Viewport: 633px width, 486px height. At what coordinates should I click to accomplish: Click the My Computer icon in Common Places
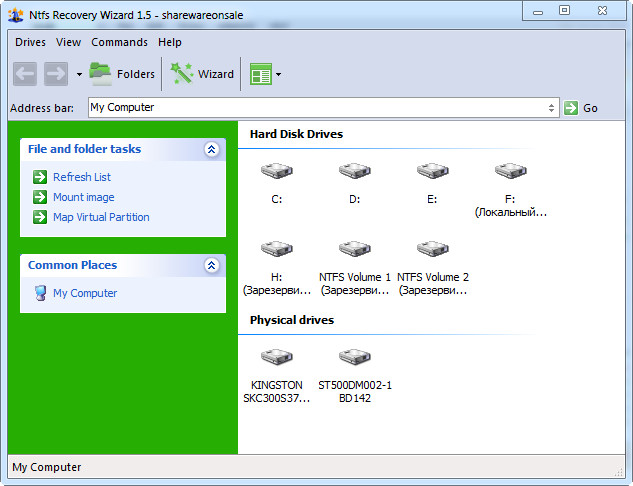40,293
